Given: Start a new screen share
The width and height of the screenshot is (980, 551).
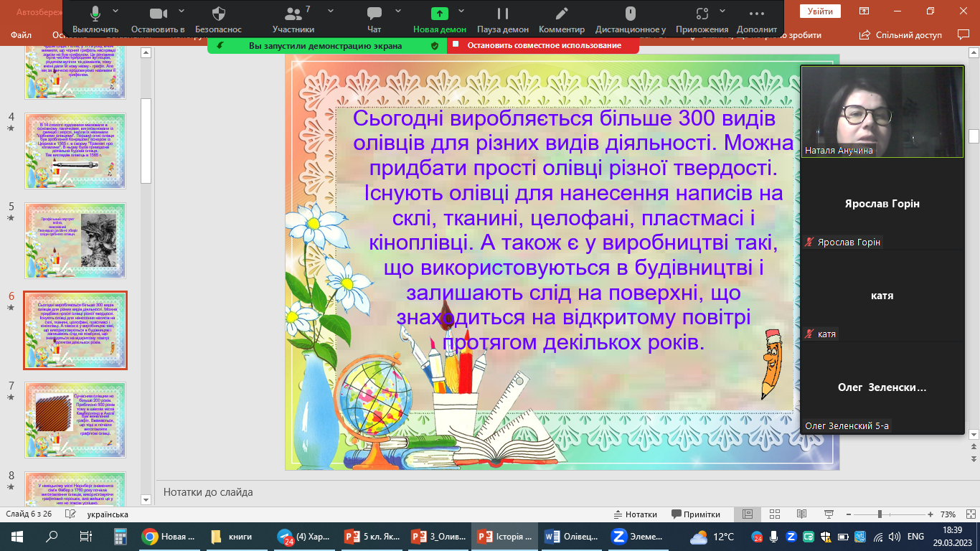Looking at the screenshot, I should [439, 19].
